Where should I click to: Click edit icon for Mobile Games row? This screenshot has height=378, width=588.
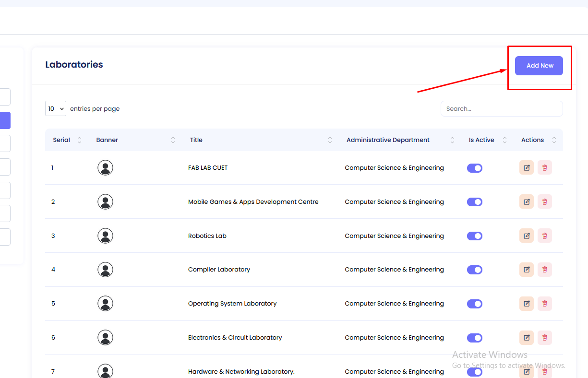coord(527,202)
